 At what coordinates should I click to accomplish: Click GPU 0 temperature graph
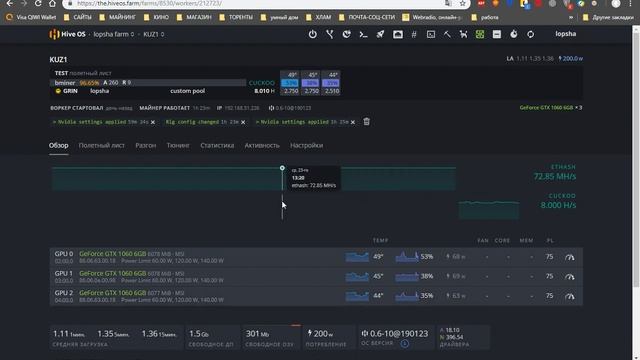pos(357,257)
